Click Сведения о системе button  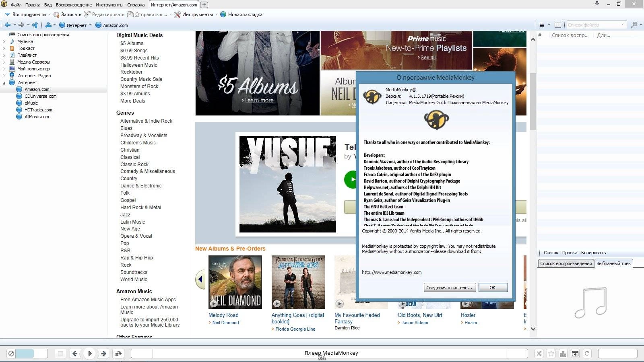pos(449,288)
